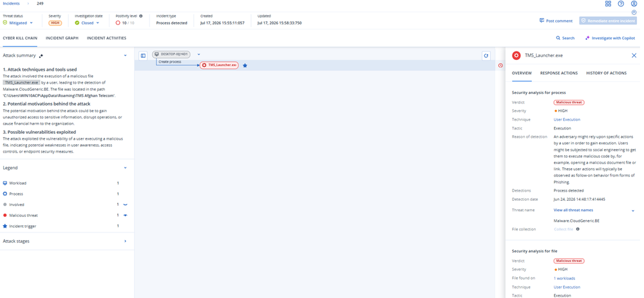
Task: Click the Positivity level info icon
Action: [141, 16]
